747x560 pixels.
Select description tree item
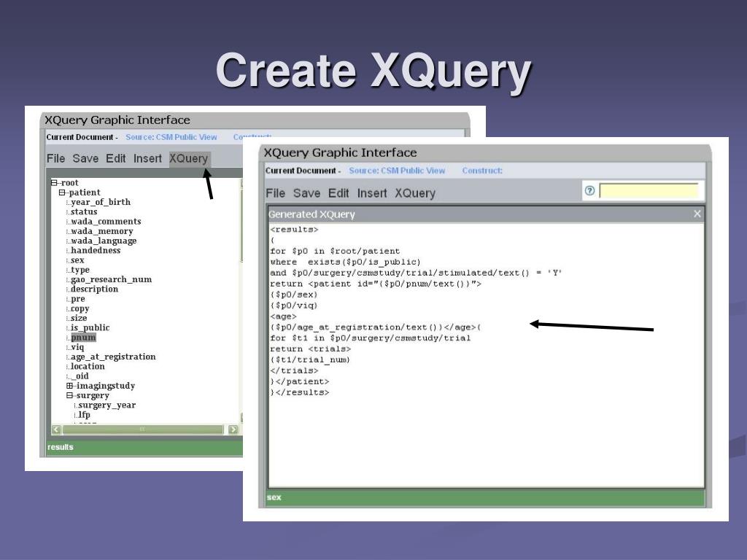(x=94, y=289)
